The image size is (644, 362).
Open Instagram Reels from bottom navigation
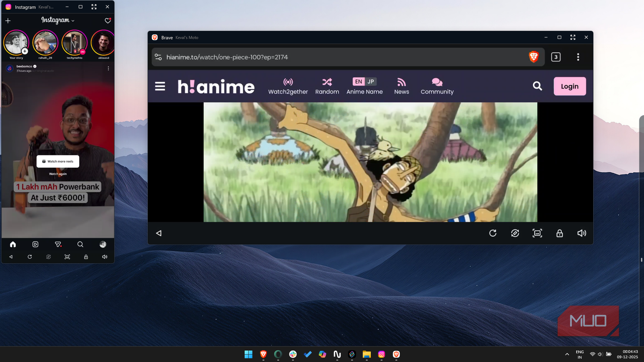coord(35,244)
